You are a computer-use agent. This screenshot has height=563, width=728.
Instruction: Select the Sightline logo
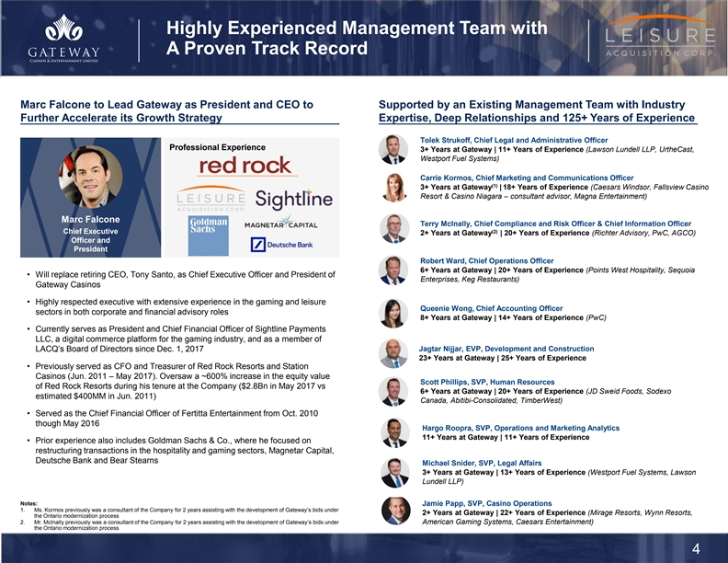tap(288, 200)
